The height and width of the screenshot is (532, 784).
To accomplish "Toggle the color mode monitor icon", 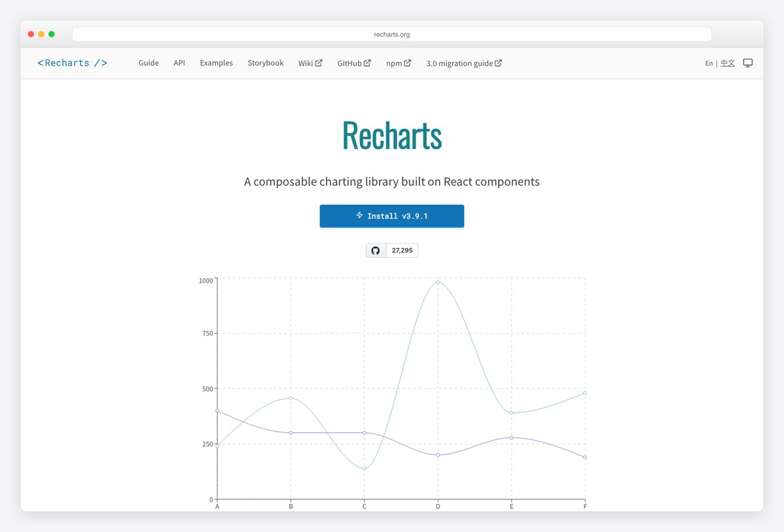I will [x=748, y=63].
